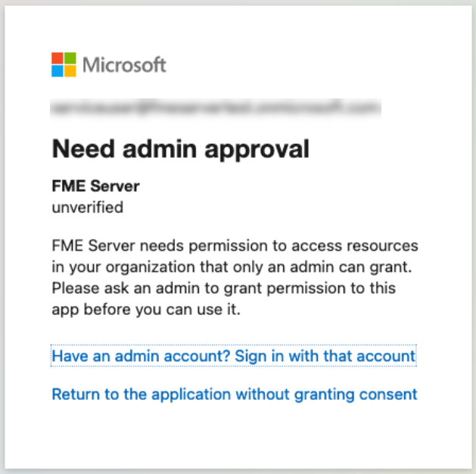Click the red square of Microsoft logo
476x474 pixels.
(58, 58)
